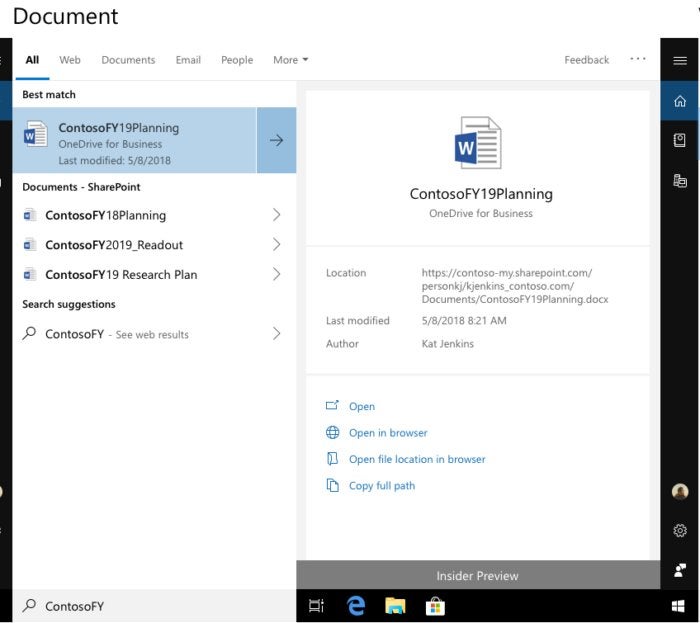Click the Feedback link
This screenshot has height=623, width=700.
(586, 60)
